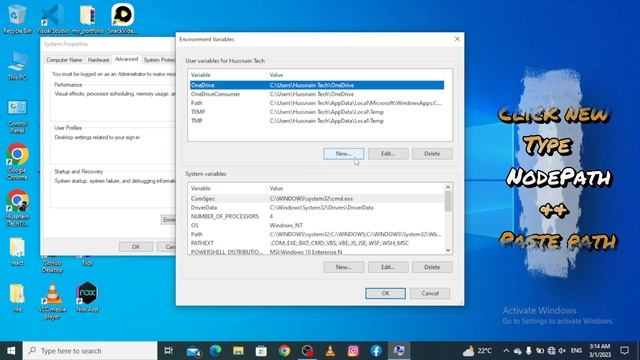Open Task View on the taskbar

coord(168,351)
